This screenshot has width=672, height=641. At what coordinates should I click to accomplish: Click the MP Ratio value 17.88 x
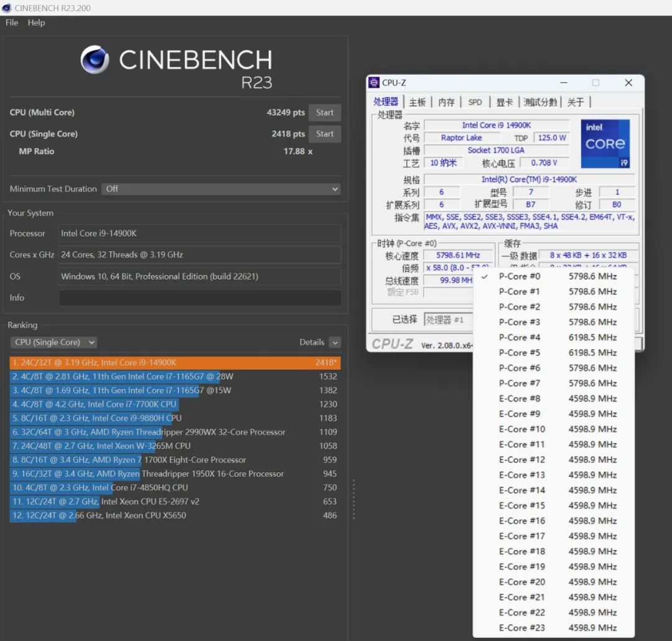pyautogui.click(x=298, y=151)
